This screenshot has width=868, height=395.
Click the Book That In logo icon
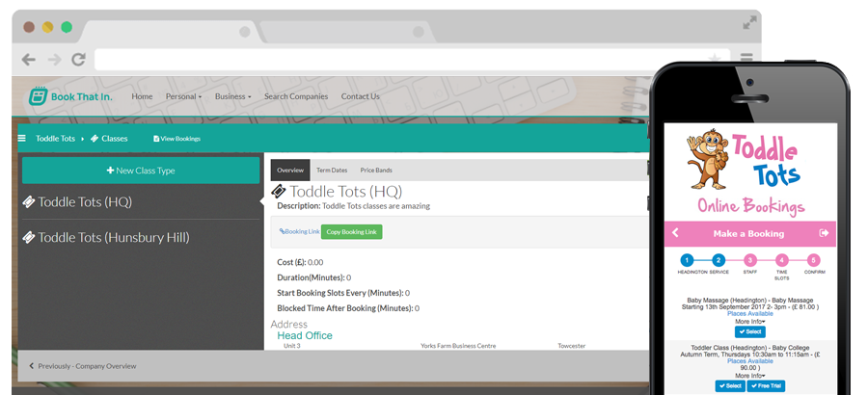[39, 96]
